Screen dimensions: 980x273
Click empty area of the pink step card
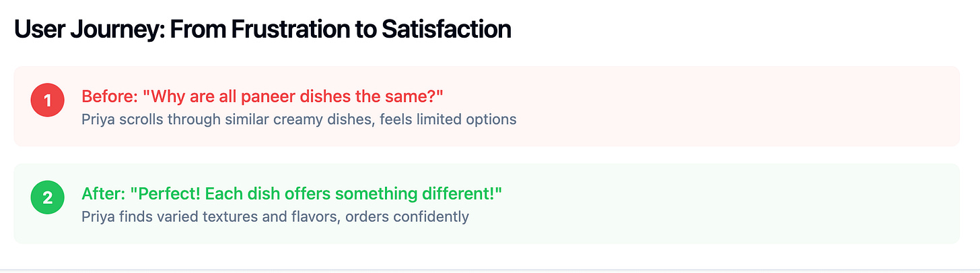[740, 107]
